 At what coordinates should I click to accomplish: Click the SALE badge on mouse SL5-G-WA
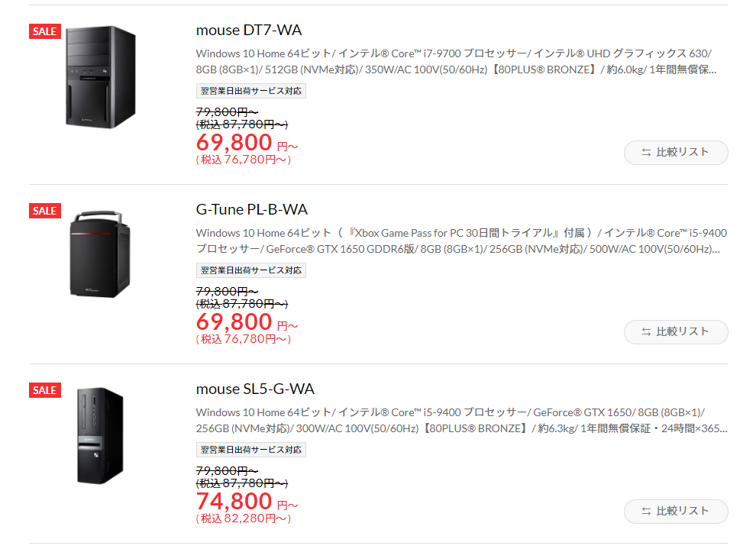(45, 390)
